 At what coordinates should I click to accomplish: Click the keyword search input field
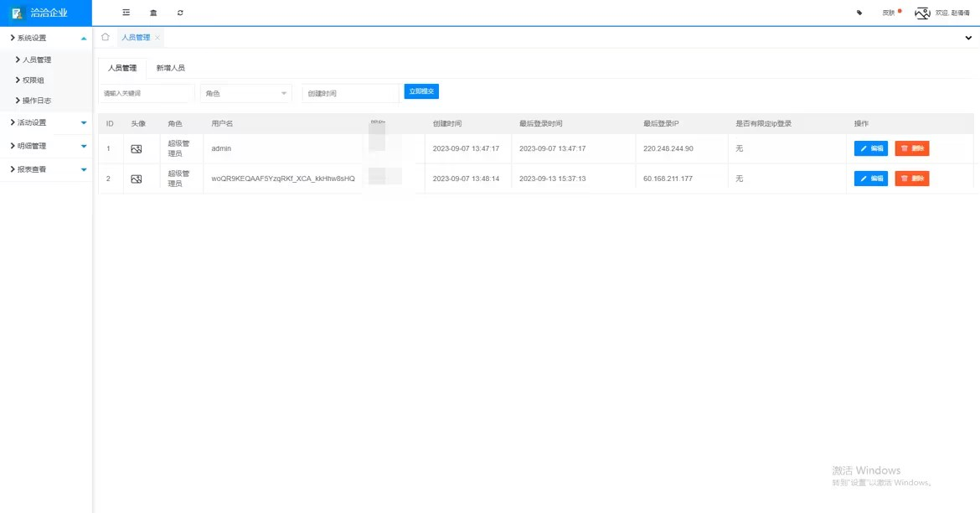click(x=145, y=93)
